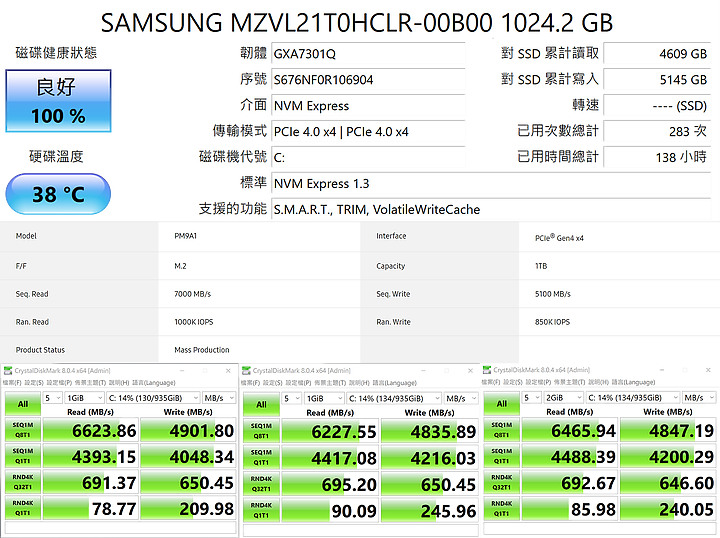The image size is (720, 538).
Task: Click the 38 °C temperature button
Action: coord(58,194)
